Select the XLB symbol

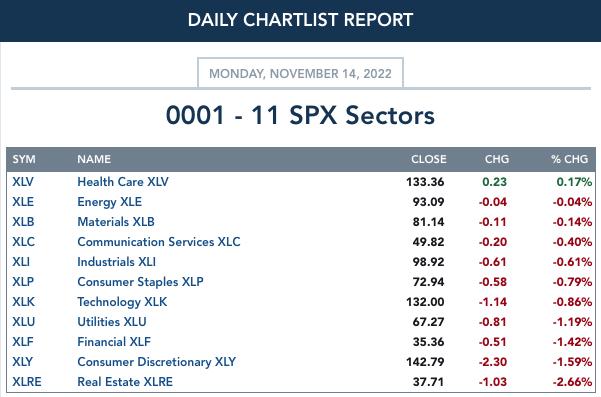(x=23, y=221)
